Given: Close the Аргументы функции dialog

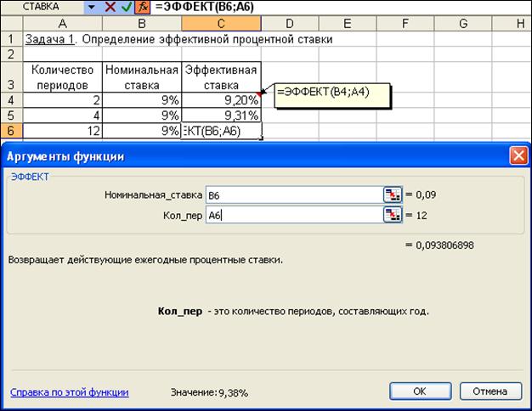Looking at the screenshot, I should point(518,156).
